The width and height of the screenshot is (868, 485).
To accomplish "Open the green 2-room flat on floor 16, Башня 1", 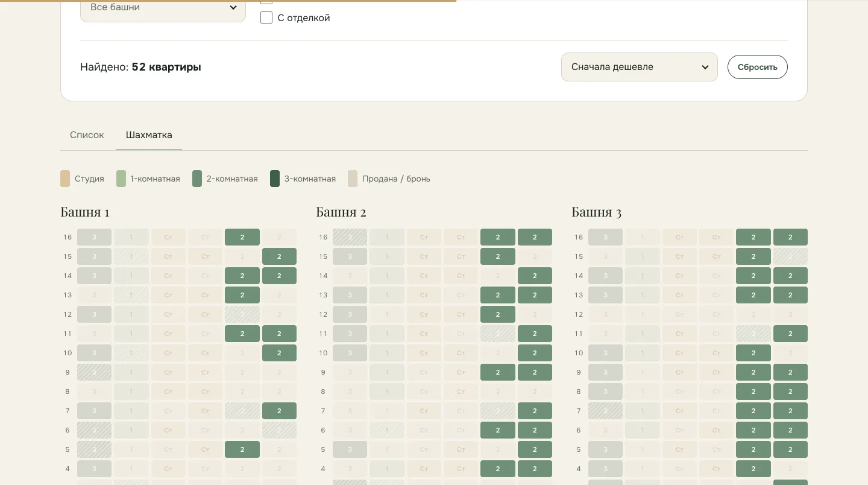I will point(242,237).
